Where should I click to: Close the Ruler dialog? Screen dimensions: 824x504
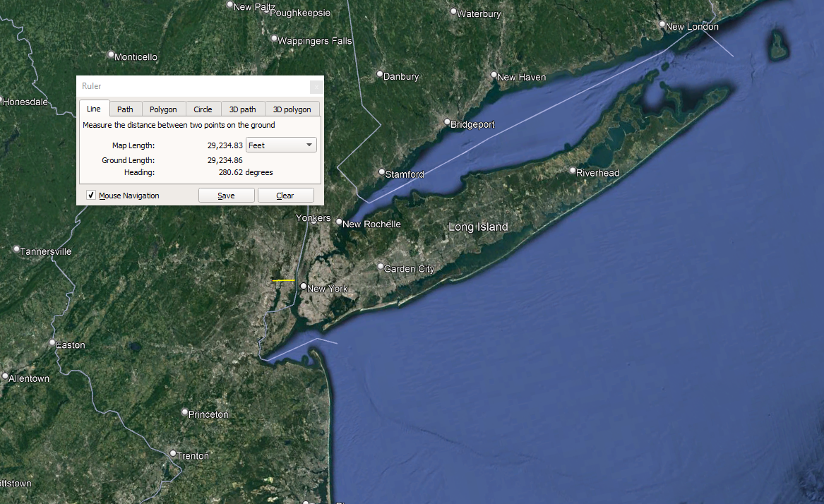point(316,86)
